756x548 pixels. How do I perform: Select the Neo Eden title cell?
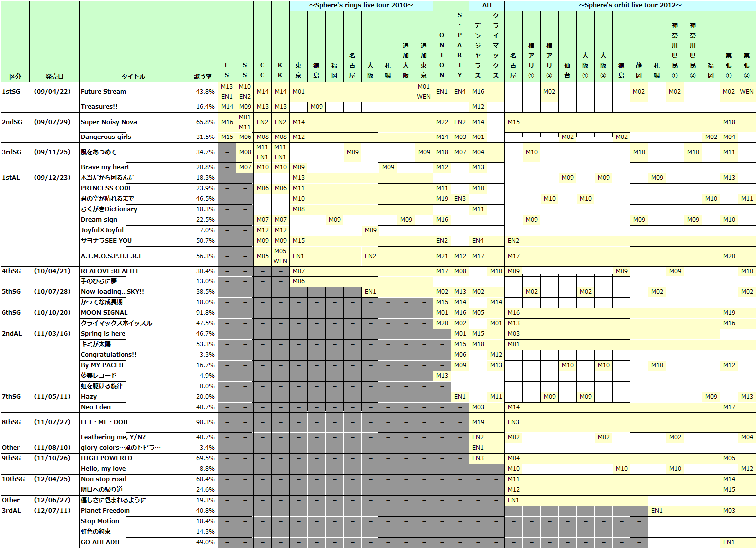pos(133,407)
